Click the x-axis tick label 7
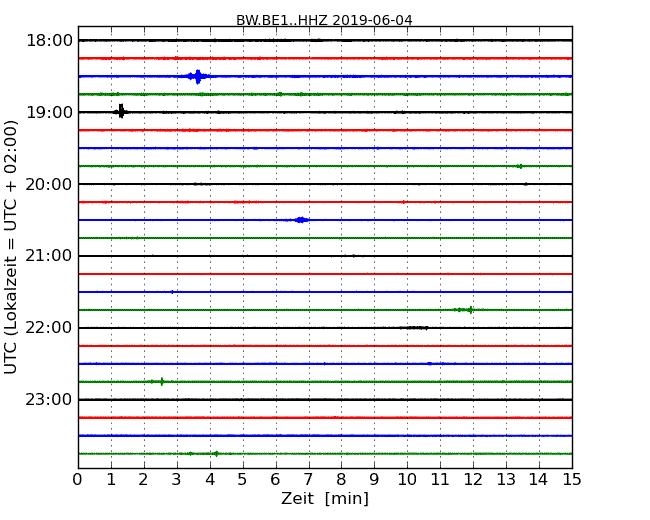The width and height of the screenshot is (650, 520). [308, 480]
